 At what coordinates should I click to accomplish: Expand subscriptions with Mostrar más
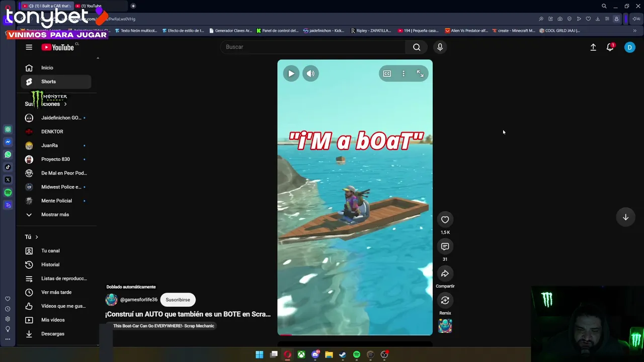pos(56,215)
